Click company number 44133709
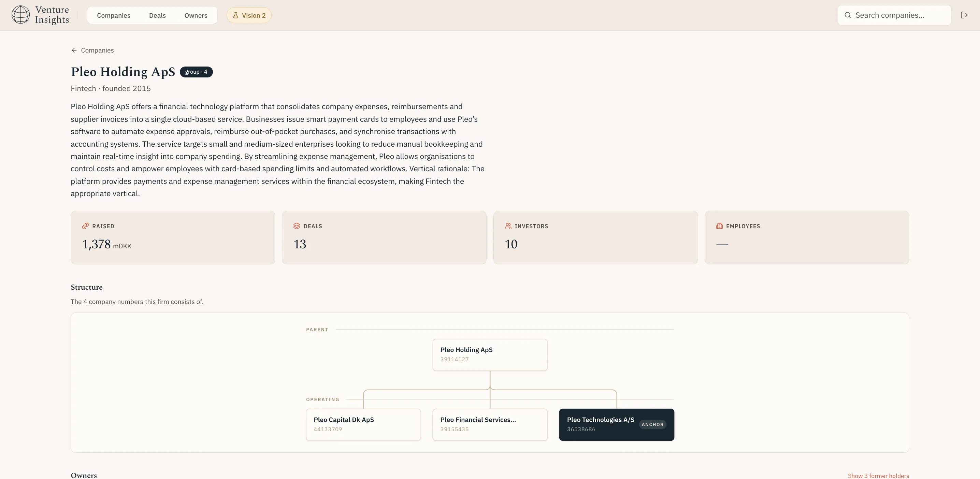980x479 pixels. [328, 430]
